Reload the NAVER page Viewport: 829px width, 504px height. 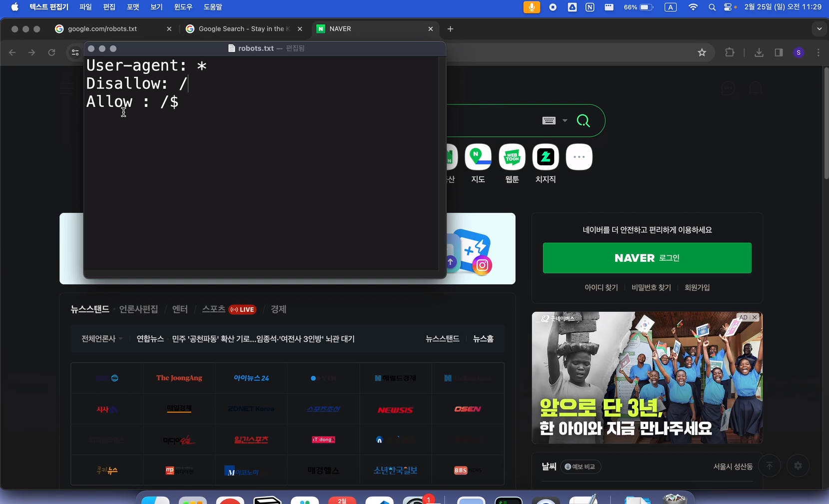point(51,52)
